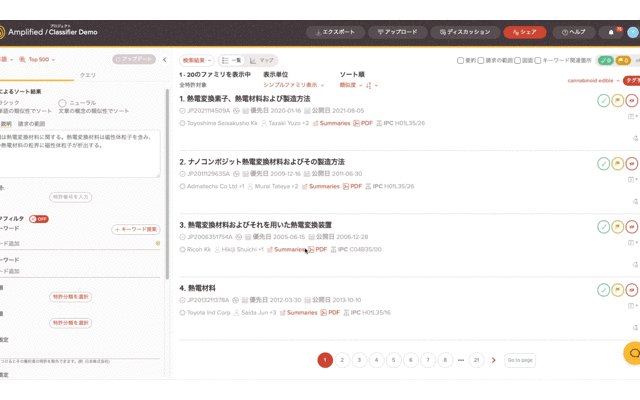Open the 類似度 sort dropdown
The height and width of the screenshot is (400, 640).
point(351,85)
